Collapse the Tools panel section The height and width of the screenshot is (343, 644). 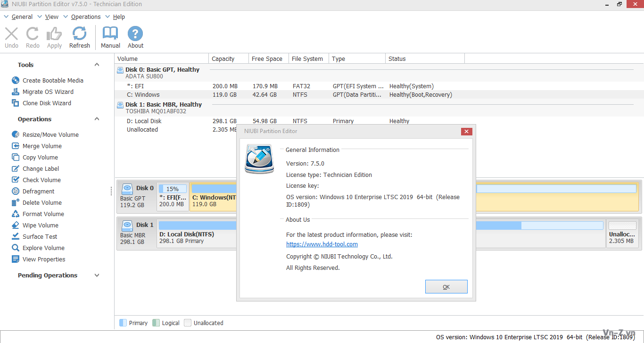(97, 65)
